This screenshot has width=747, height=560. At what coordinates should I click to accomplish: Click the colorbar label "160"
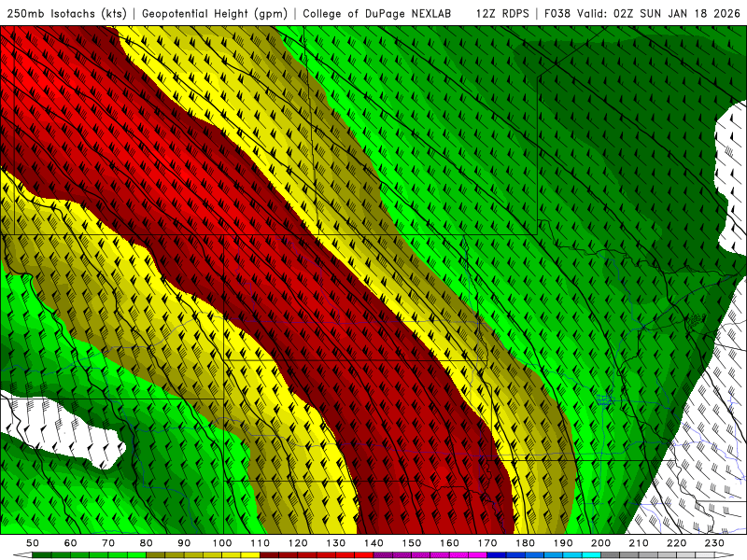[x=449, y=543]
